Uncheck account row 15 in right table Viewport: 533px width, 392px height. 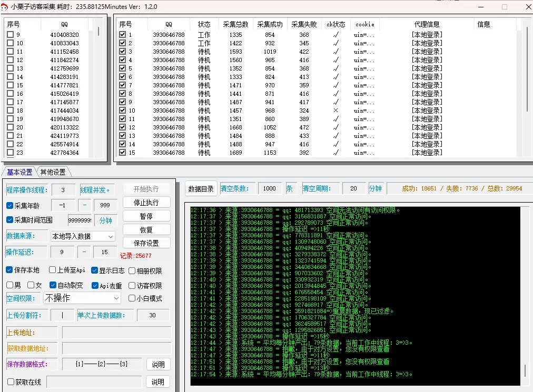122,153
